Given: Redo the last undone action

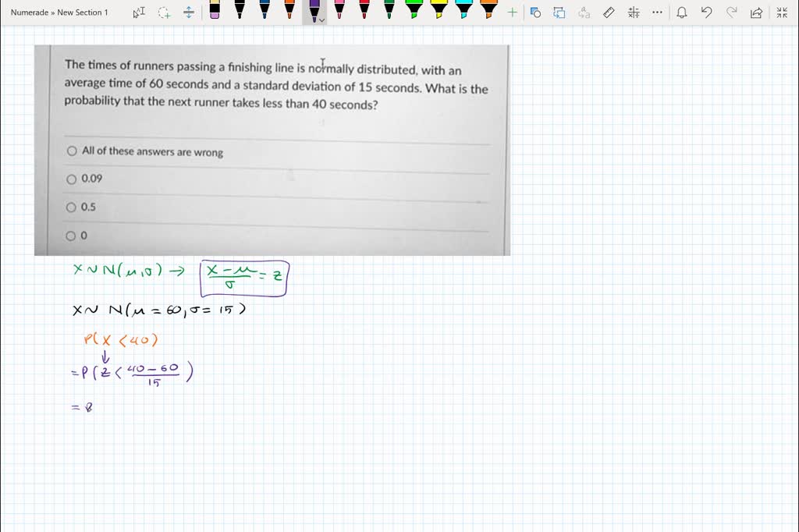Looking at the screenshot, I should [730, 12].
